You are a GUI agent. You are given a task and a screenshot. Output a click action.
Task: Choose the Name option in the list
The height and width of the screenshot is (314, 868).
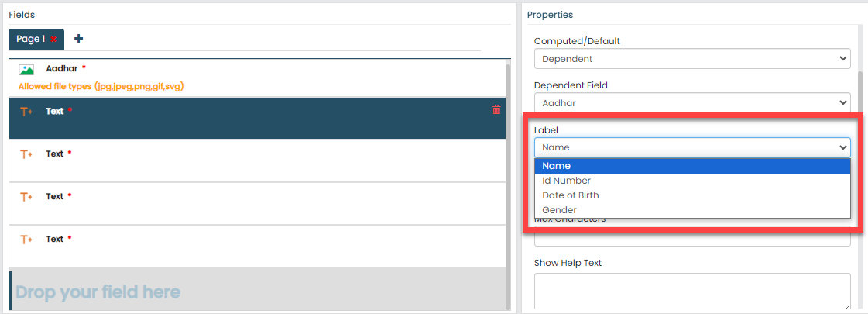[x=691, y=166]
